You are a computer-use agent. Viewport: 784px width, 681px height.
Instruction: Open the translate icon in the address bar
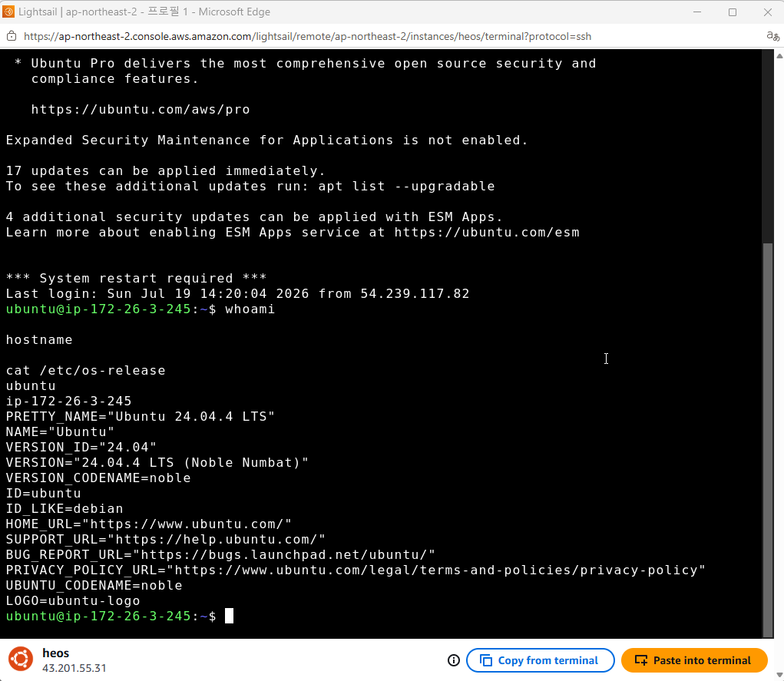pos(772,37)
